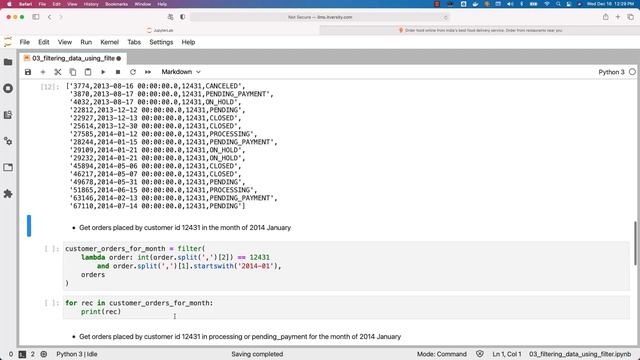Click the notebook vertical scrollbar
Viewport: 640px width, 360px height.
pyautogui.click(x=635, y=243)
